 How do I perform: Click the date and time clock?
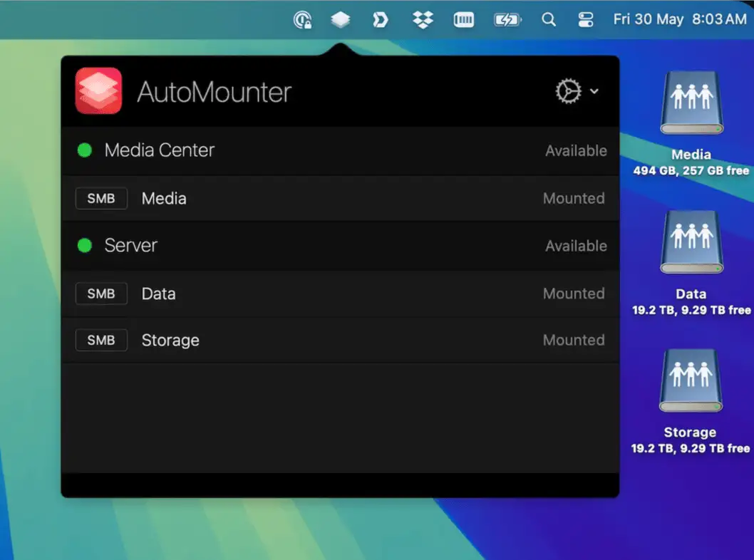click(x=679, y=20)
